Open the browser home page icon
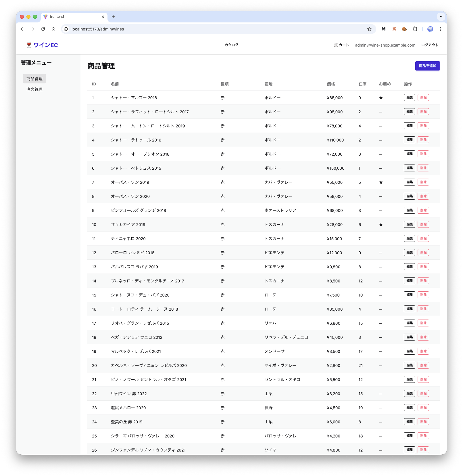The image size is (463, 476). point(53,29)
